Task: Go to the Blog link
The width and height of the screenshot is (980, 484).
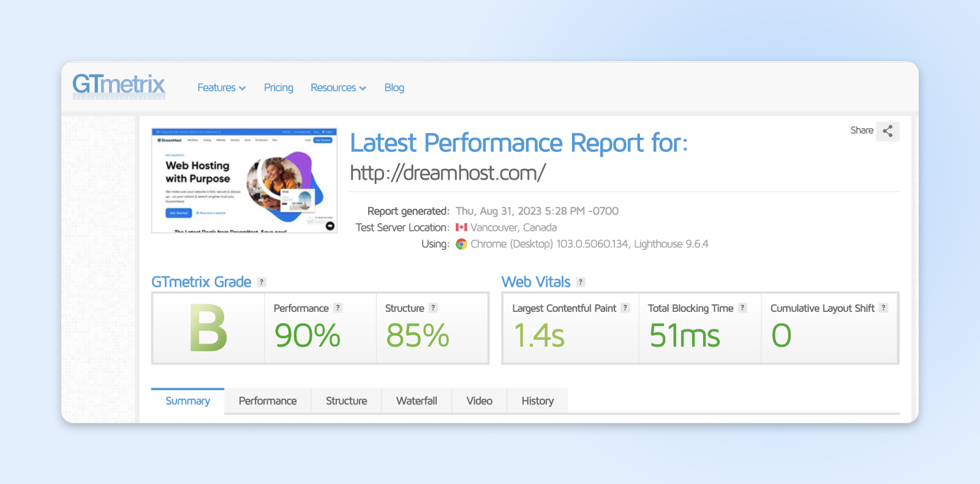Action: click(394, 88)
